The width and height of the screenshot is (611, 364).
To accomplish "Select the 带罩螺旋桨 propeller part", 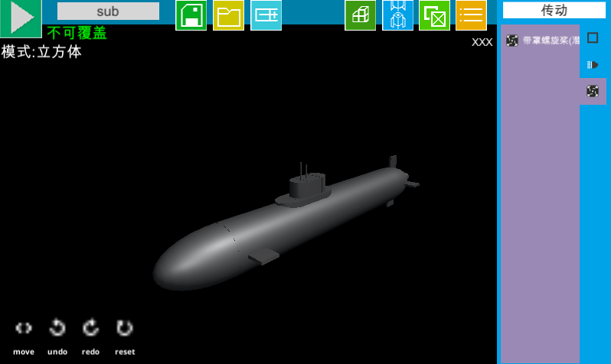I will pos(542,41).
